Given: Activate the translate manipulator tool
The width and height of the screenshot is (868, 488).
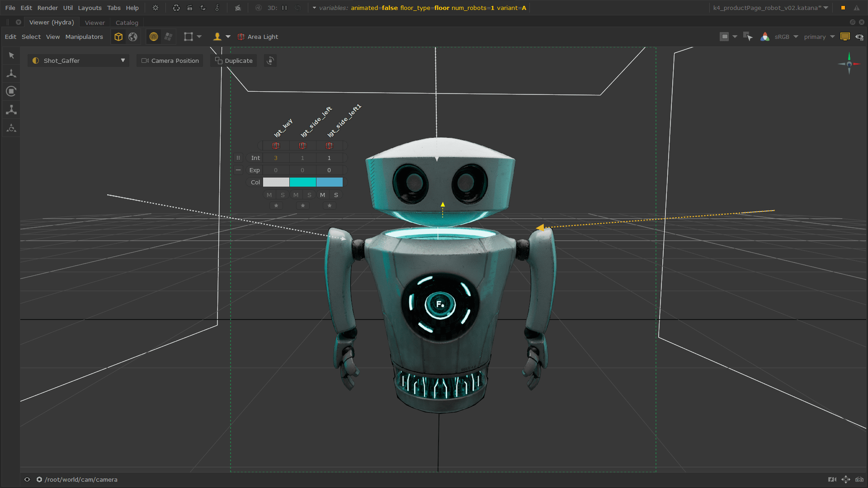Looking at the screenshot, I should pyautogui.click(x=11, y=73).
